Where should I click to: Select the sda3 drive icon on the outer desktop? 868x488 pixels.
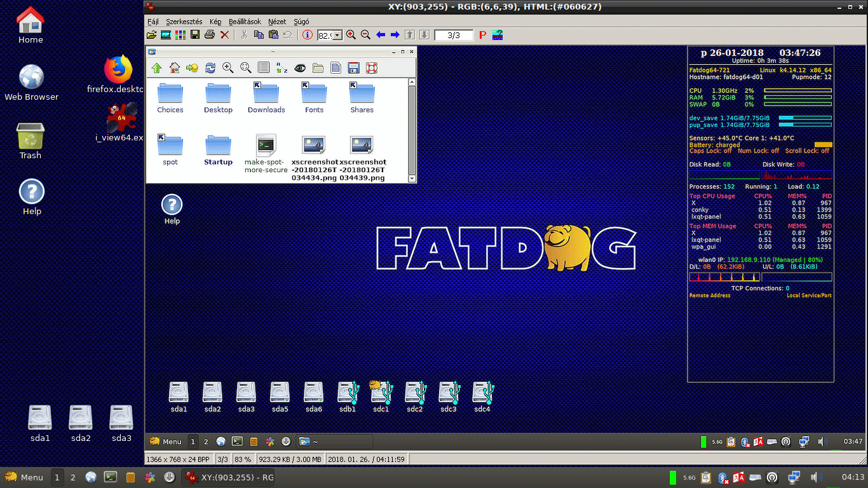click(121, 423)
